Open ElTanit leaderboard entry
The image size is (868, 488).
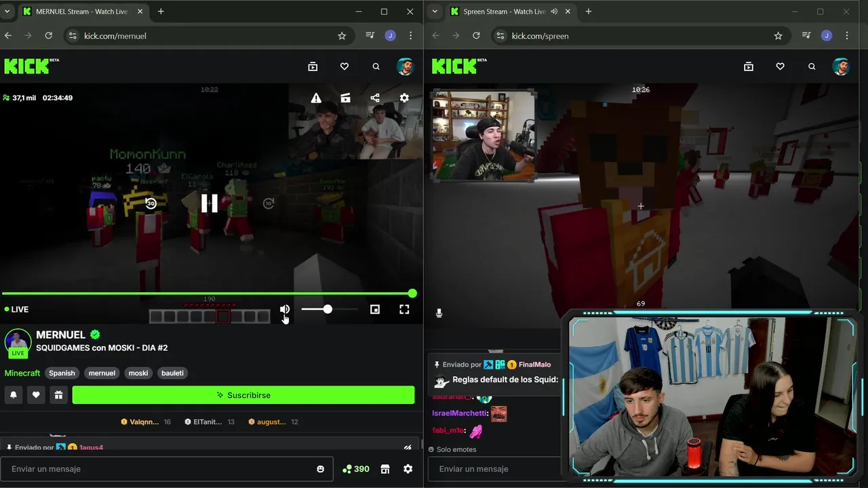coord(209,422)
